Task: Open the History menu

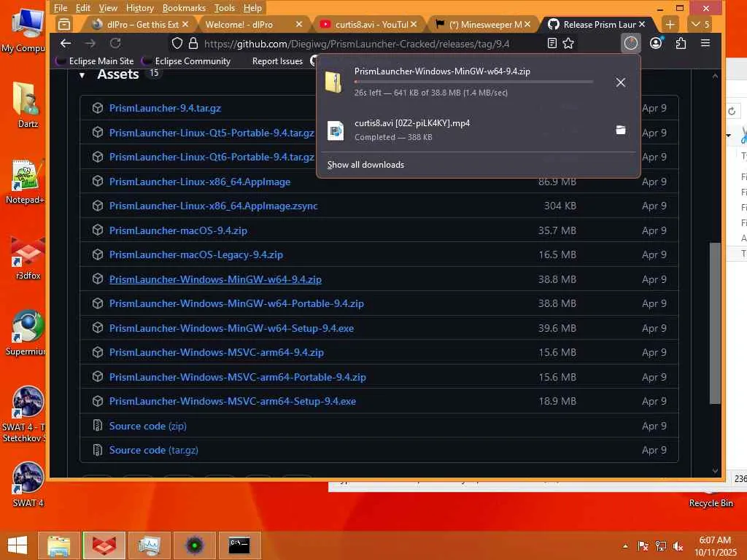Action: tap(139, 7)
